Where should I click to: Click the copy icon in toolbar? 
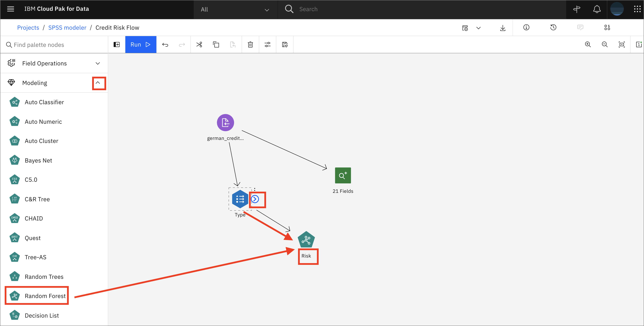click(216, 45)
